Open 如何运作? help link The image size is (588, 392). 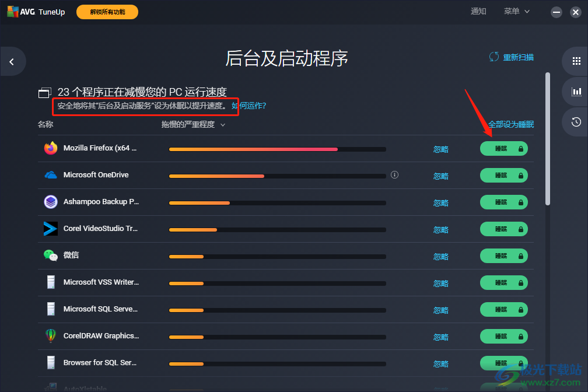[x=249, y=106]
